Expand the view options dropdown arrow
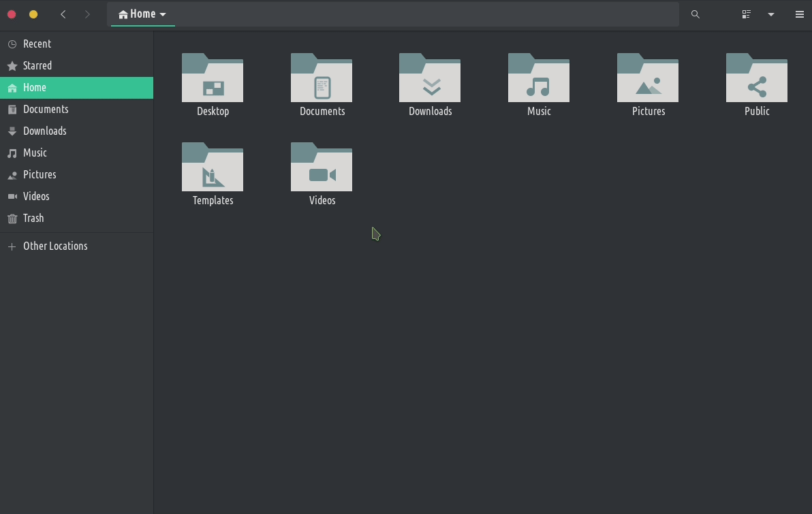Viewport: 812px width, 514px height. click(x=771, y=14)
